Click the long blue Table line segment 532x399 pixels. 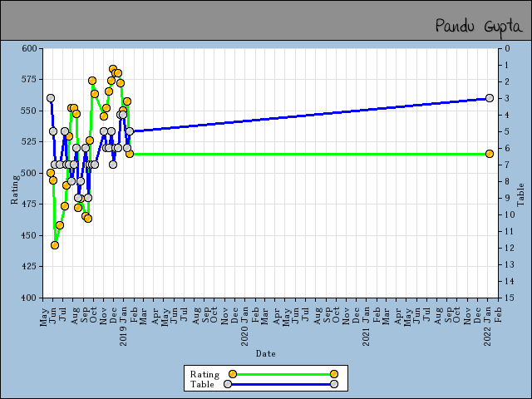tap(309, 115)
